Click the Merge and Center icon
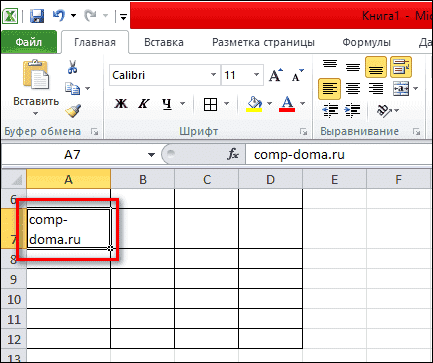Image resolution: width=433 pixels, height=363 pixels. click(401, 89)
